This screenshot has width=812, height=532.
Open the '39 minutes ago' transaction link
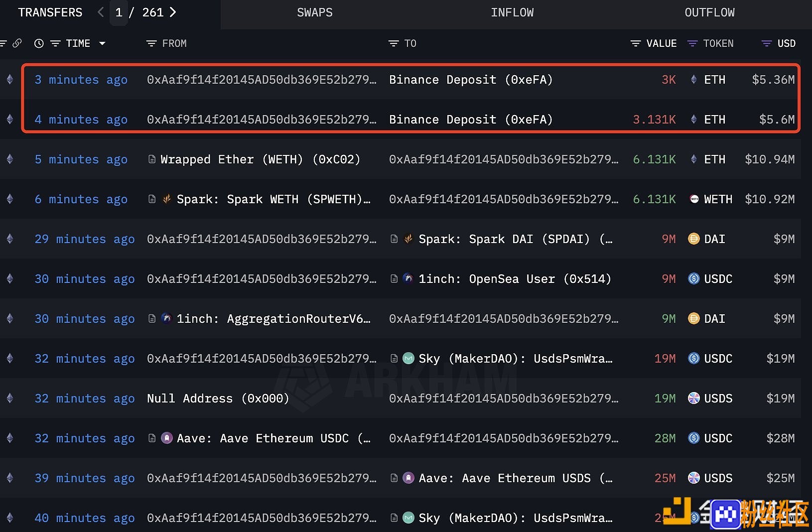85,478
